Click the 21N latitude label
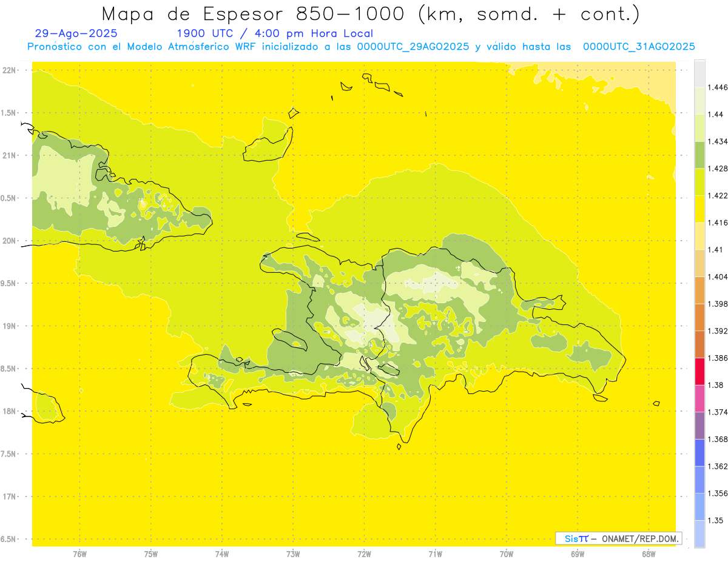 10,155
